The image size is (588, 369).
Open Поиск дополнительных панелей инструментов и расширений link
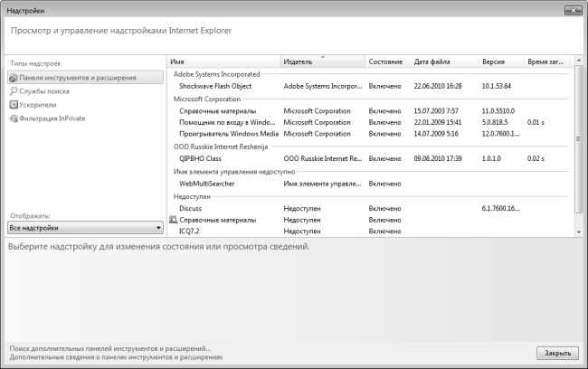coord(109,348)
